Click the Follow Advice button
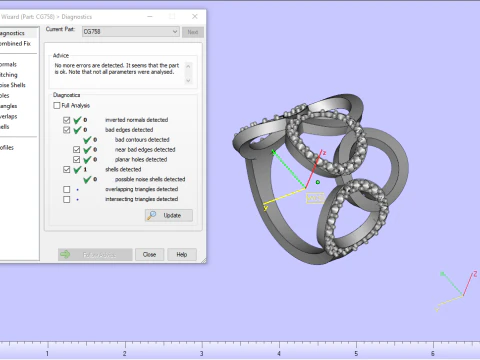The image size is (480, 360). point(95,255)
